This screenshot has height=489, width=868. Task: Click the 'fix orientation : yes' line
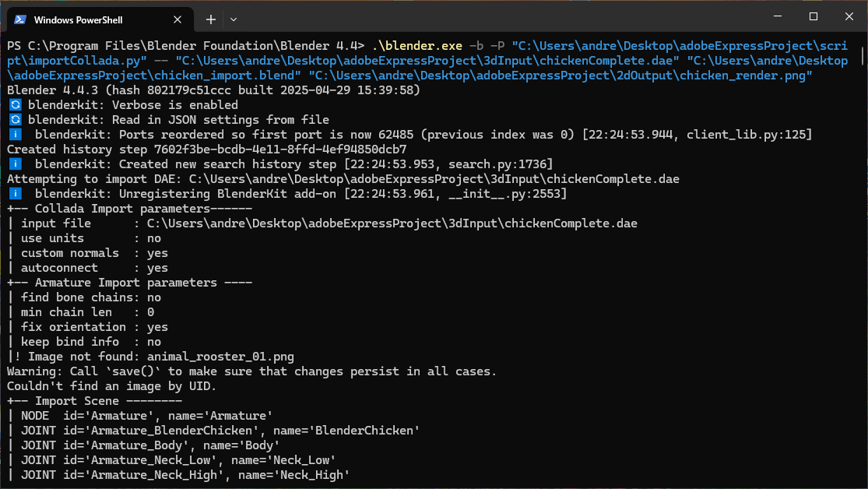(x=87, y=327)
